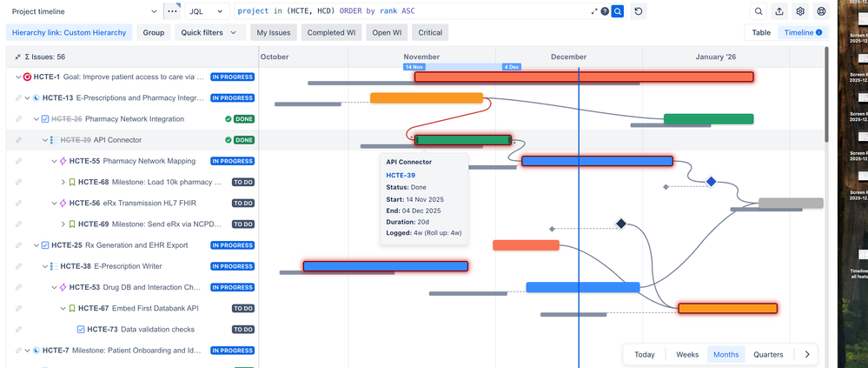Expand HCTE-68 milestone row
This screenshot has height=368, width=868.
click(63, 183)
